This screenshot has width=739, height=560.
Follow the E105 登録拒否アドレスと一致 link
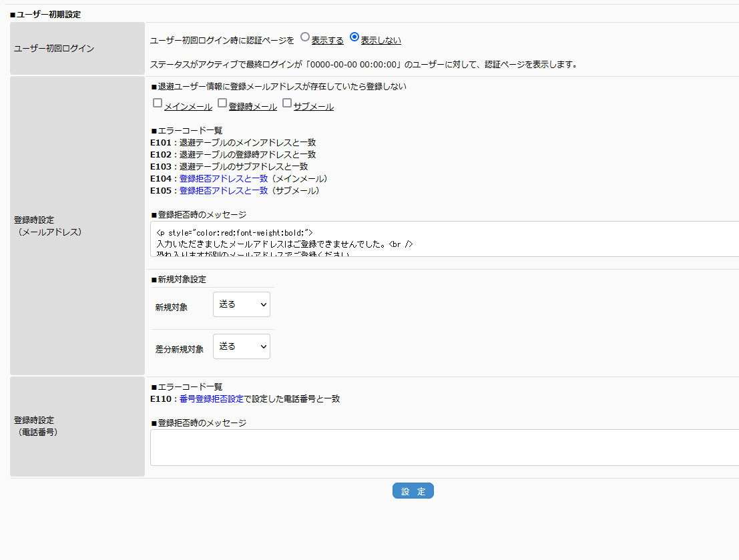click(x=224, y=191)
